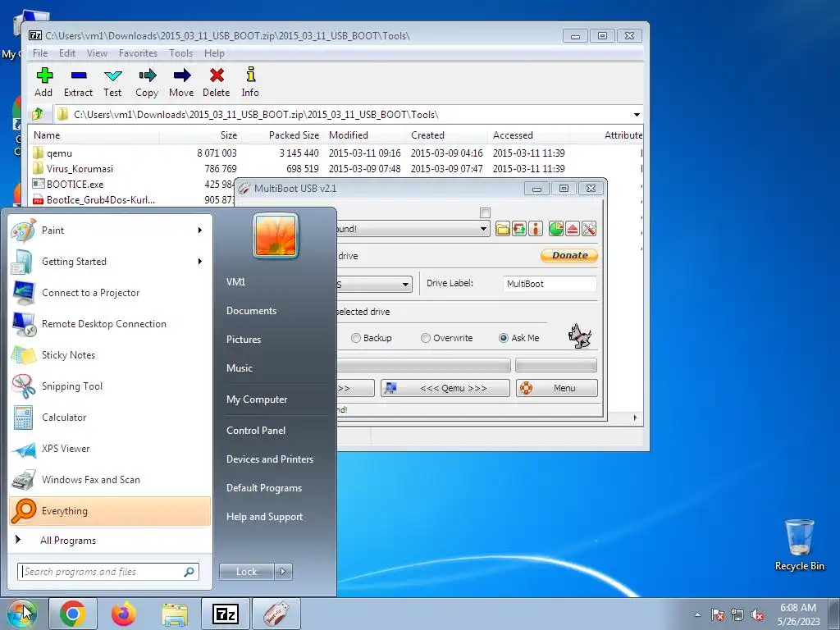Click the refresh drives icon in MultiBoot USB
840x630 pixels.
coord(519,230)
